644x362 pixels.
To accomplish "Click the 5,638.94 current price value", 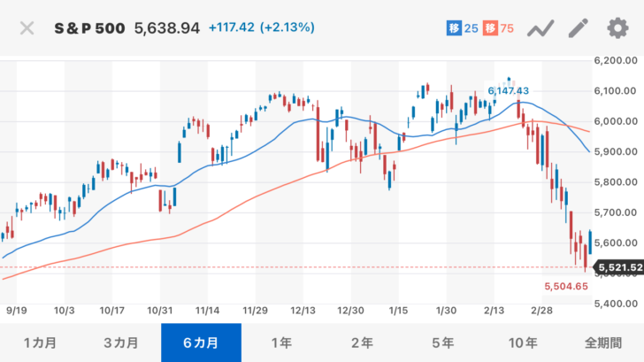I will pos(166,28).
